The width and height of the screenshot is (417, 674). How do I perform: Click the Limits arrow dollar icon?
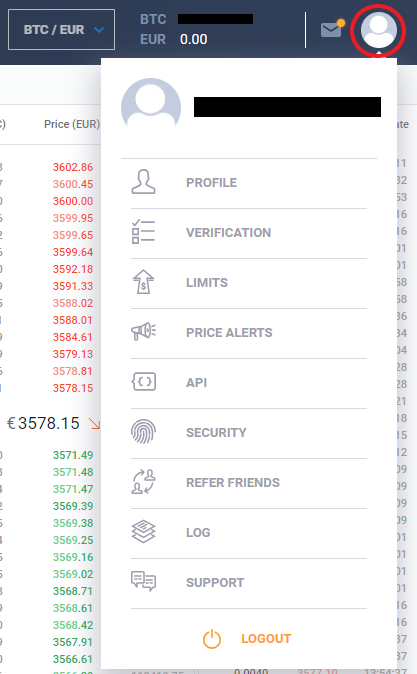point(144,282)
